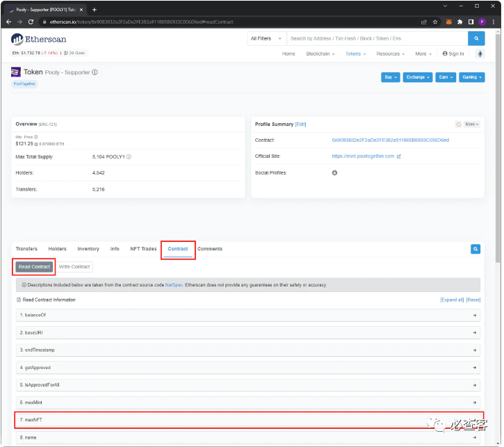The image size is (504, 447).
Task: Open the All Filters dropdown
Action: point(267,38)
